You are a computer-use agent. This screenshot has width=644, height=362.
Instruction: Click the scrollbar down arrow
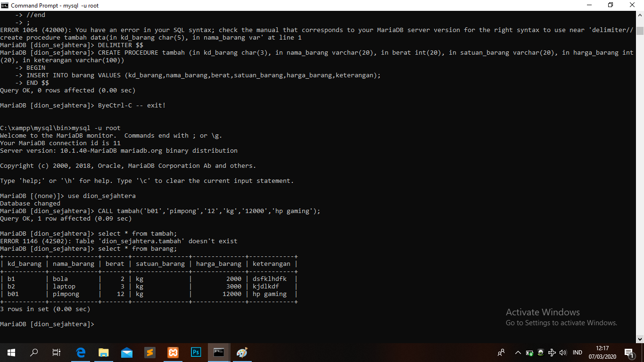point(640,339)
